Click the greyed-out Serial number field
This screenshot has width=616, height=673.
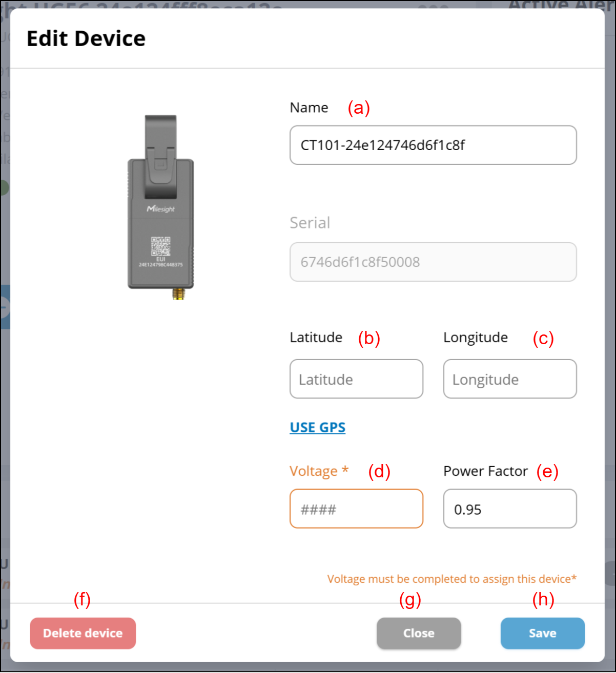click(433, 262)
